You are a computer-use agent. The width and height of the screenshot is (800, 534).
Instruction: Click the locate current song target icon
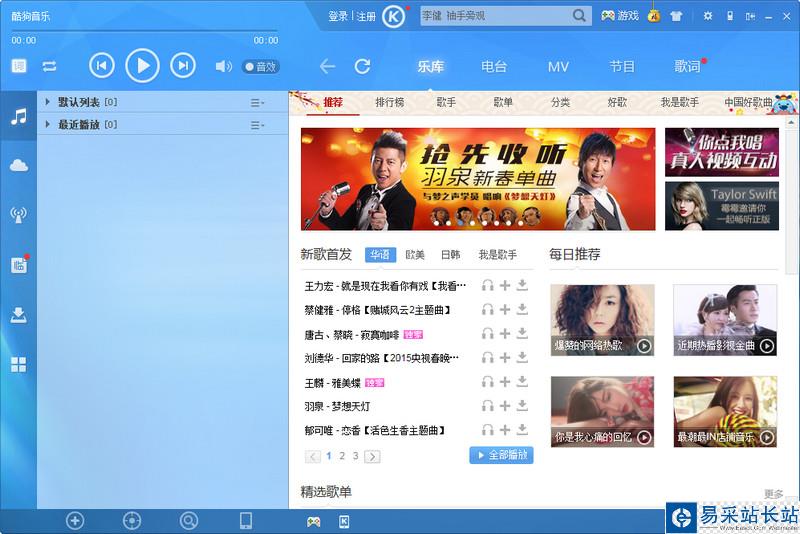pyautogui.click(x=132, y=521)
